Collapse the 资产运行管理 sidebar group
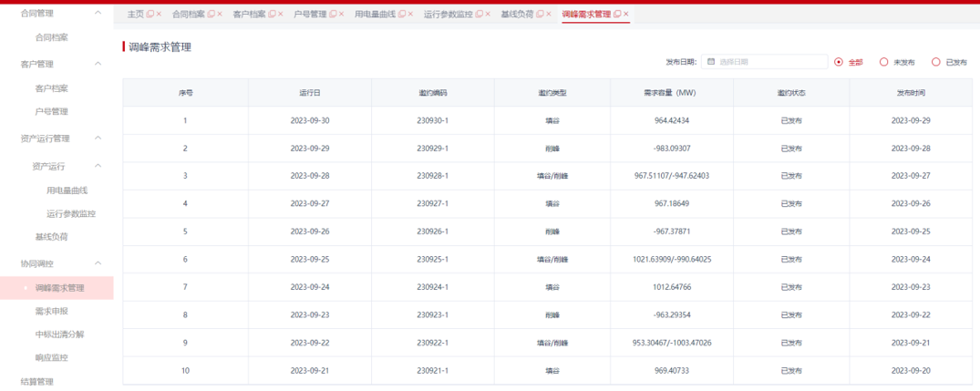This screenshot has height=391, width=980. [x=98, y=138]
